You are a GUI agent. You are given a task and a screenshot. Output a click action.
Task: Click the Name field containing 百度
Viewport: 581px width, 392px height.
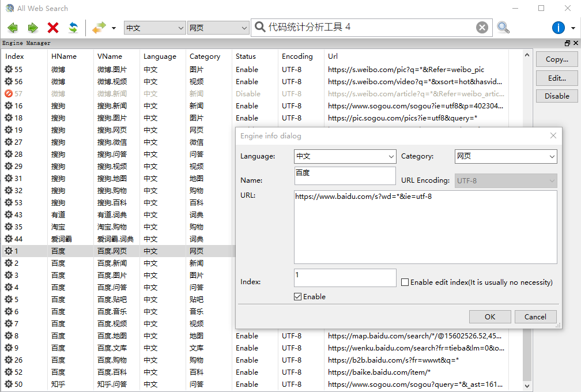pyautogui.click(x=345, y=176)
